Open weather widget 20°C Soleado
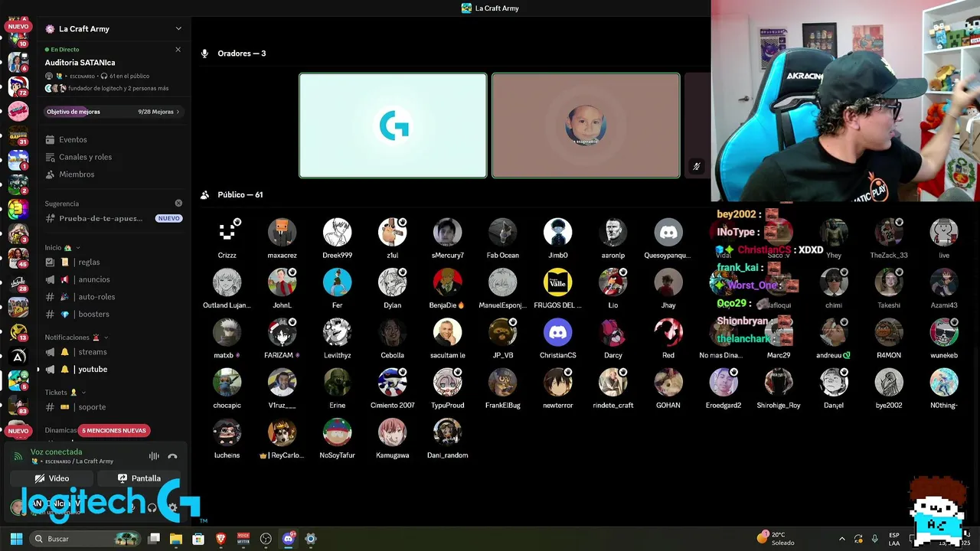This screenshot has width=980, height=551. (x=776, y=539)
